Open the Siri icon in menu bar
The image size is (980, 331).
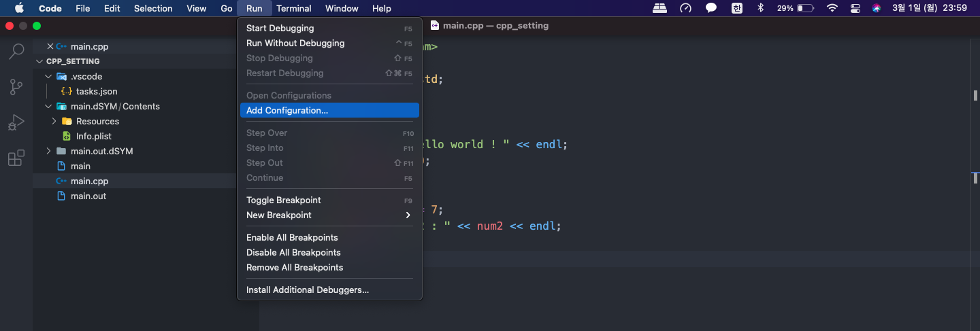[877, 8]
